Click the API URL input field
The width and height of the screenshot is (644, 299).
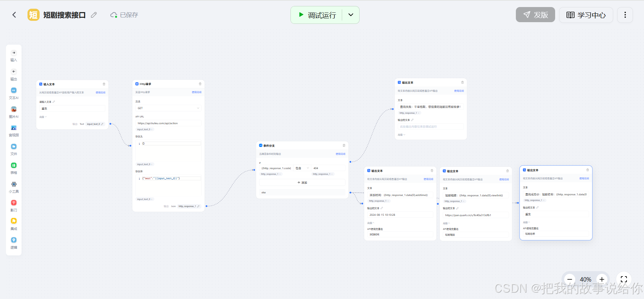click(168, 123)
